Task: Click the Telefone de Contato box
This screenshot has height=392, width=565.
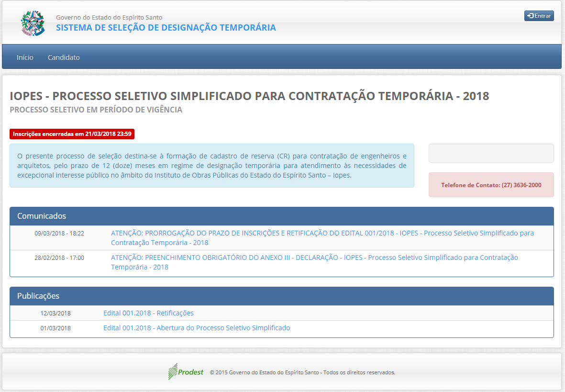Action: (x=491, y=185)
